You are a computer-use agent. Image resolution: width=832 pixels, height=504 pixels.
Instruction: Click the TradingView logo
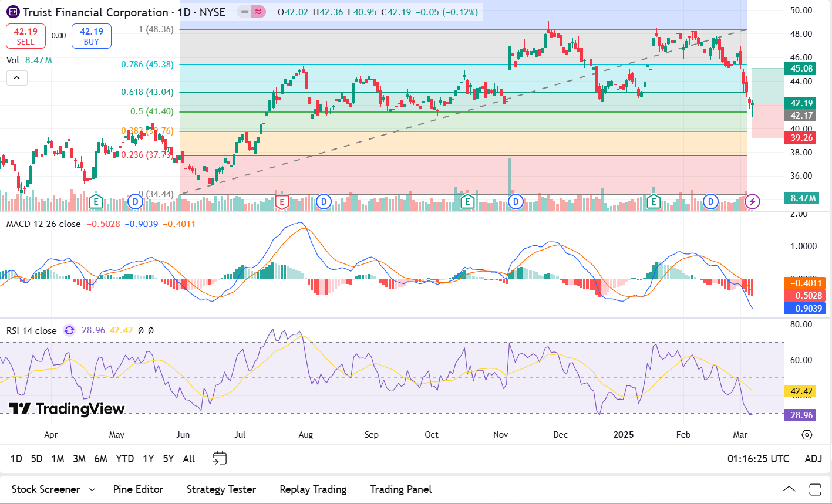coord(66,409)
